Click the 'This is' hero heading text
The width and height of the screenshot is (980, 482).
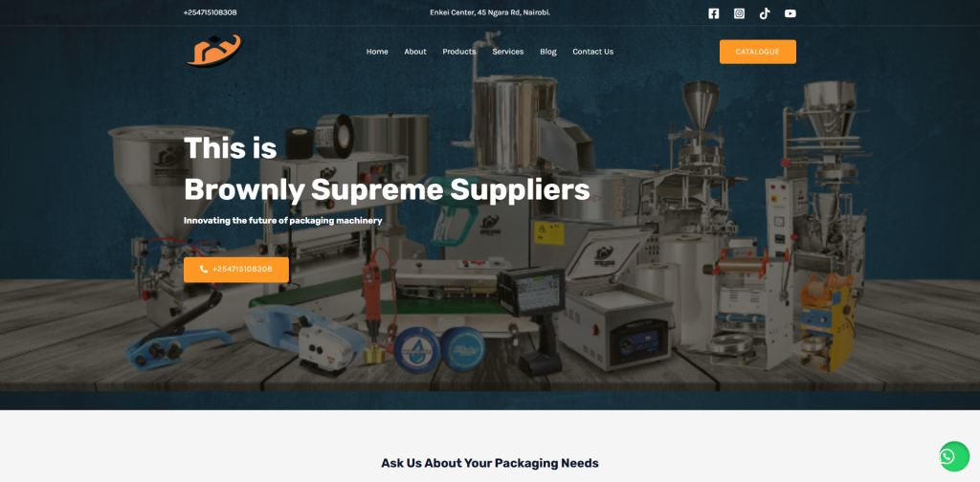pos(230,148)
